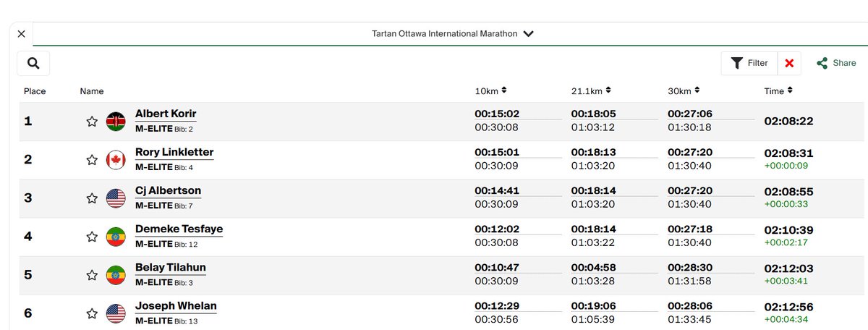This screenshot has height=330, width=868.
Task: Click the Name column header
Action: coord(92,91)
